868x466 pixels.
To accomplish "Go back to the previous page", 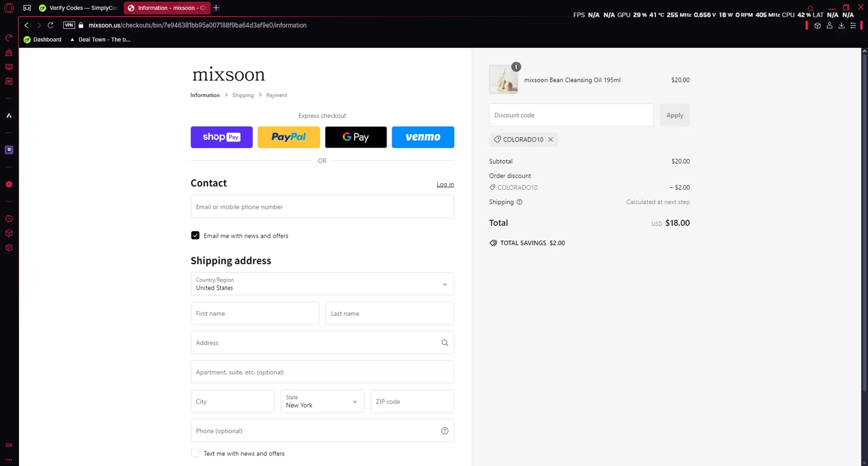I will click(26, 25).
